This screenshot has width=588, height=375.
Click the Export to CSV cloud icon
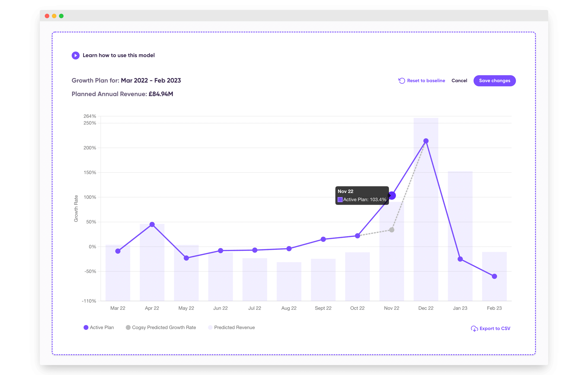pos(474,329)
